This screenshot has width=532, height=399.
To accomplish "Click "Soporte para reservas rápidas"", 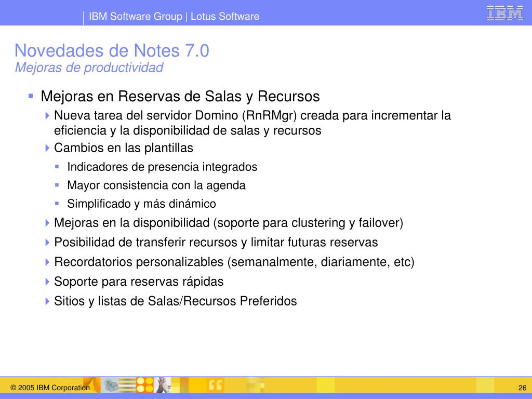I will pyautogui.click(x=139, y=282).
